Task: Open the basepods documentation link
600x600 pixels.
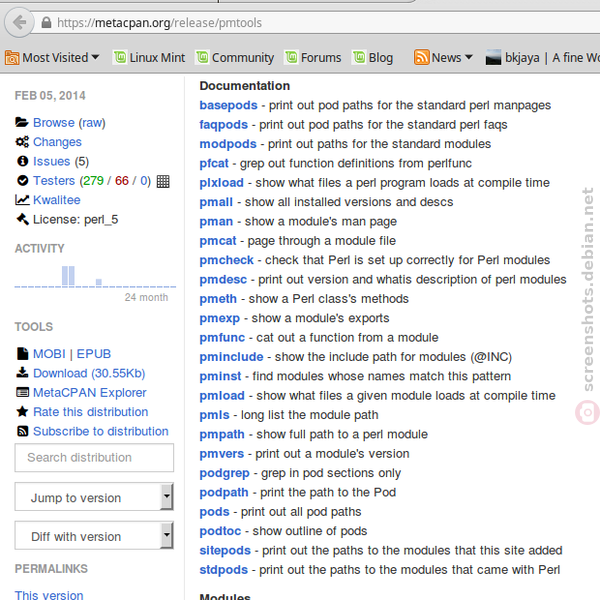Action: point(228,105)
